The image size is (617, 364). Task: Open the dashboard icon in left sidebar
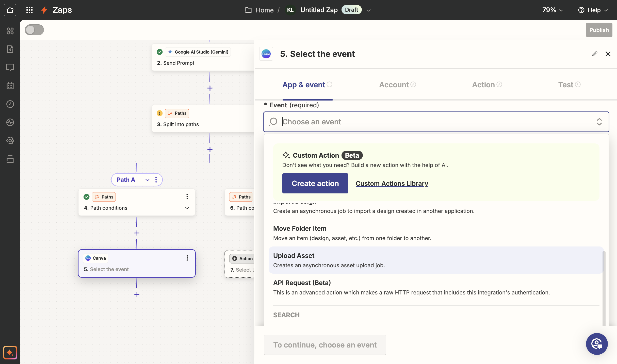pyautogui.click(x=10, y=31)
